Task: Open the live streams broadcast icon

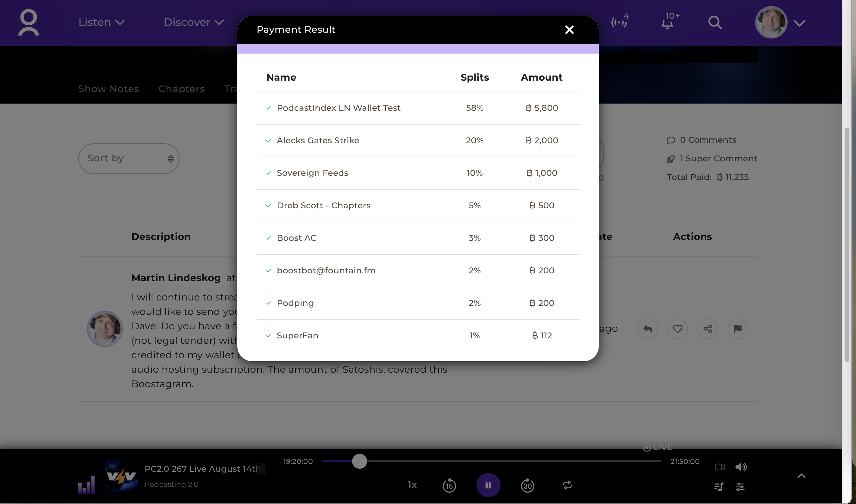Action: coord(619,22)
